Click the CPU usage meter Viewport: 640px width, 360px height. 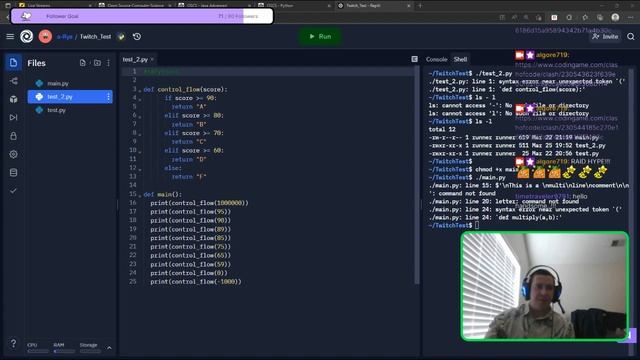[38, 348]
